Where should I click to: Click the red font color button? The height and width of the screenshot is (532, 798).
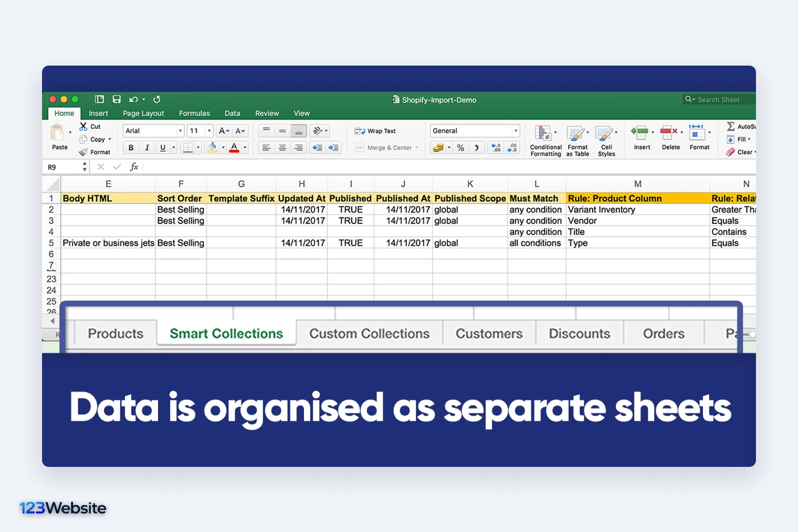234,147
